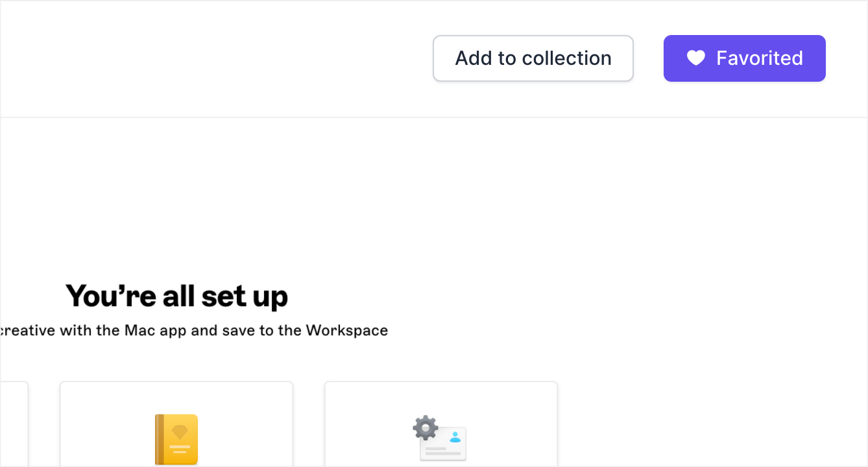The image size is (868, 467).
Task: Click the yellow Sketch book icon
Action: pos(176,440)
